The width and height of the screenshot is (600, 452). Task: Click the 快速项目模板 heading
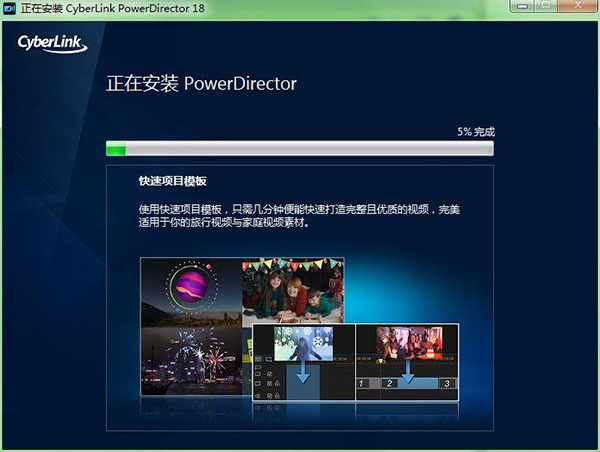[x=172, y=182]
